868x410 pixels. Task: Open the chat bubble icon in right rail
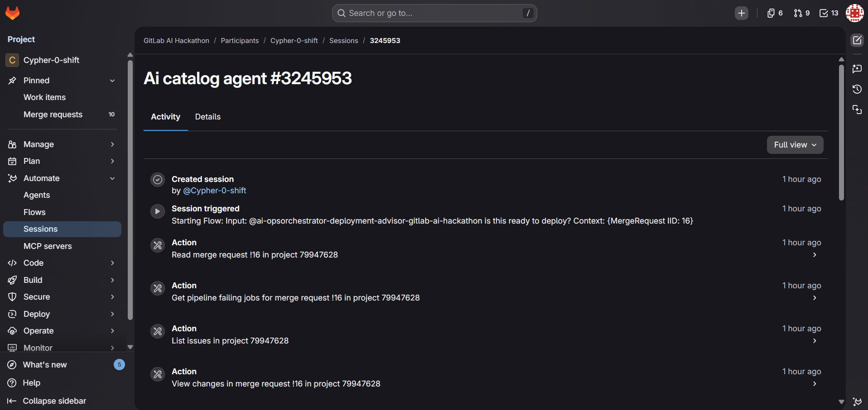[x=857, y=69]
